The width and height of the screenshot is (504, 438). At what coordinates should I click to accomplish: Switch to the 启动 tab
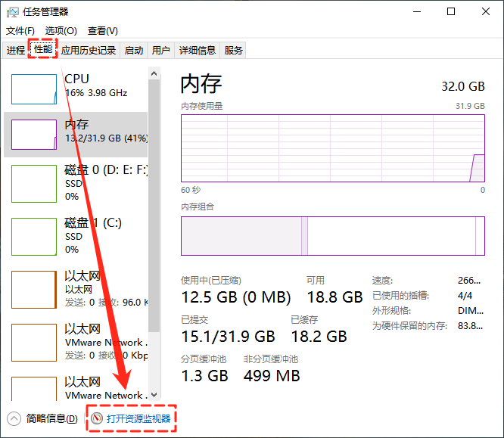(133, 51)
